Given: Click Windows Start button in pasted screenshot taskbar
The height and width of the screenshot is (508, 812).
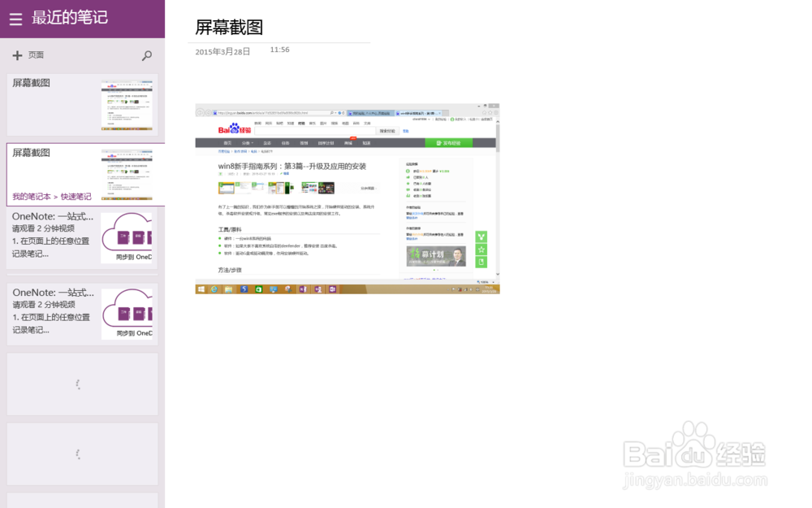Looking at the screenshot, I should tap(201, 289).
